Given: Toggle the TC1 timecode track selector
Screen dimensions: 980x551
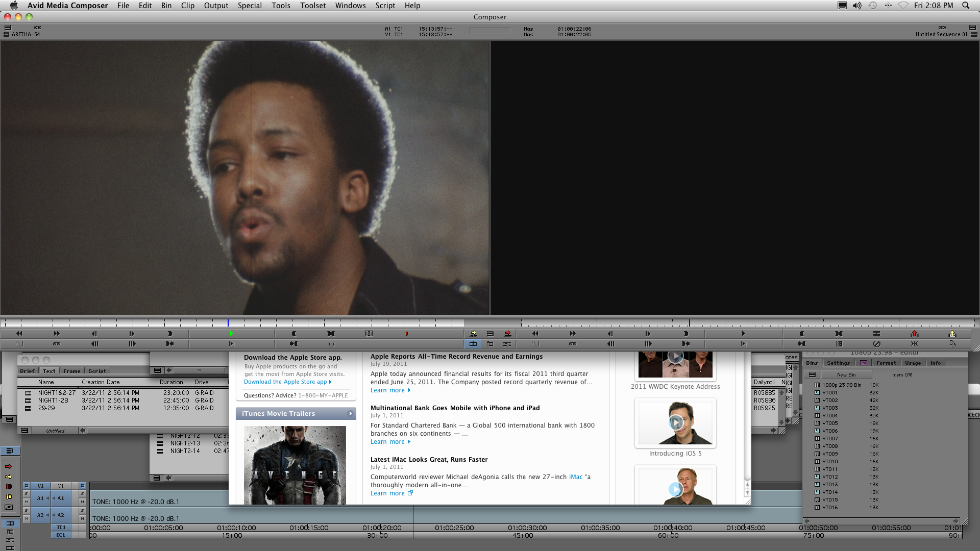Looking at the screenshot, I should pos(61,528).
